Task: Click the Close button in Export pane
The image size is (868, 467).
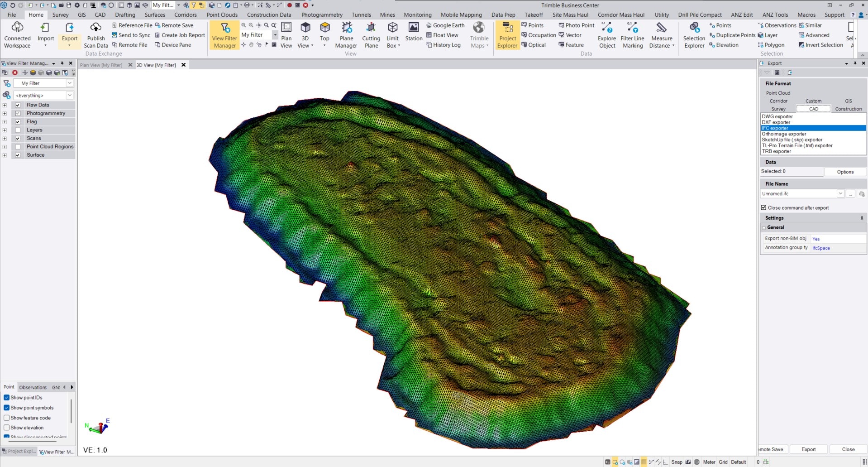Action: (848, 449)
